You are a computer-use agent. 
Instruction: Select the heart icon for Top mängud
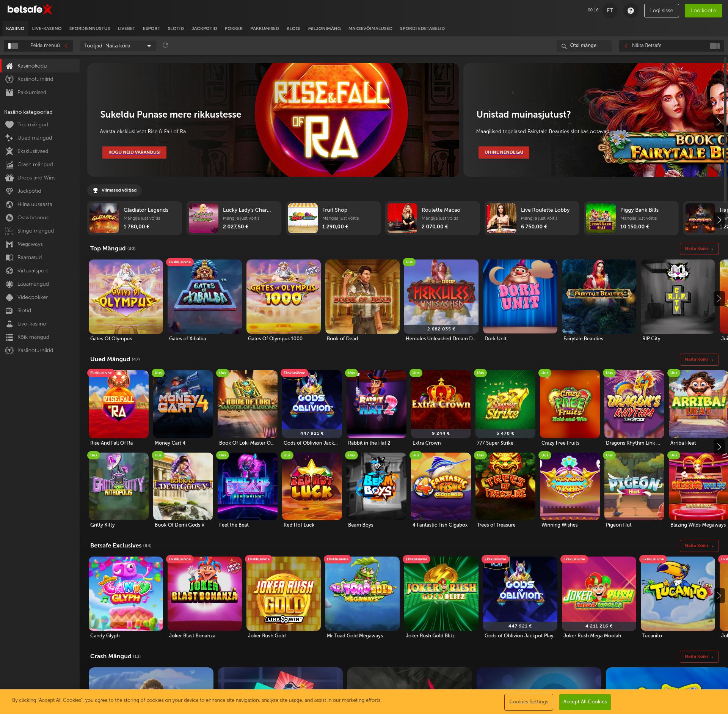click(x=9, y=124)
